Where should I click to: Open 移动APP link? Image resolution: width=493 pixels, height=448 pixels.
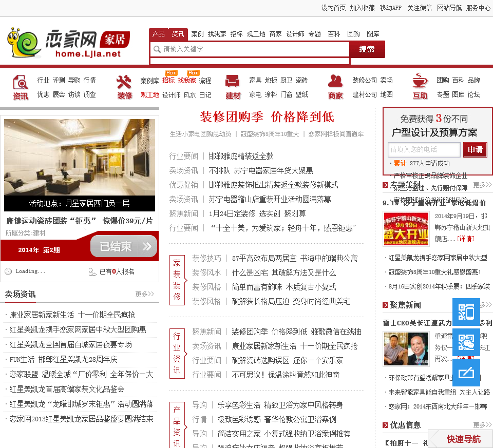pyautogui.click(x=390, y=8)
